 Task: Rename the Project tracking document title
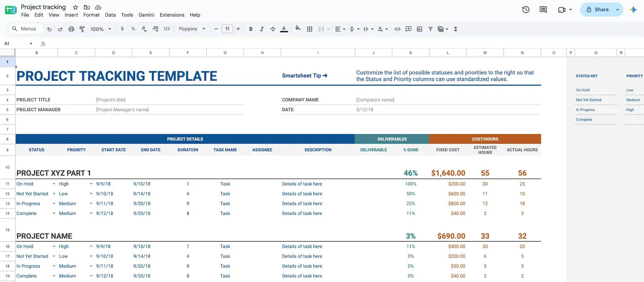(x=43, y=7)
